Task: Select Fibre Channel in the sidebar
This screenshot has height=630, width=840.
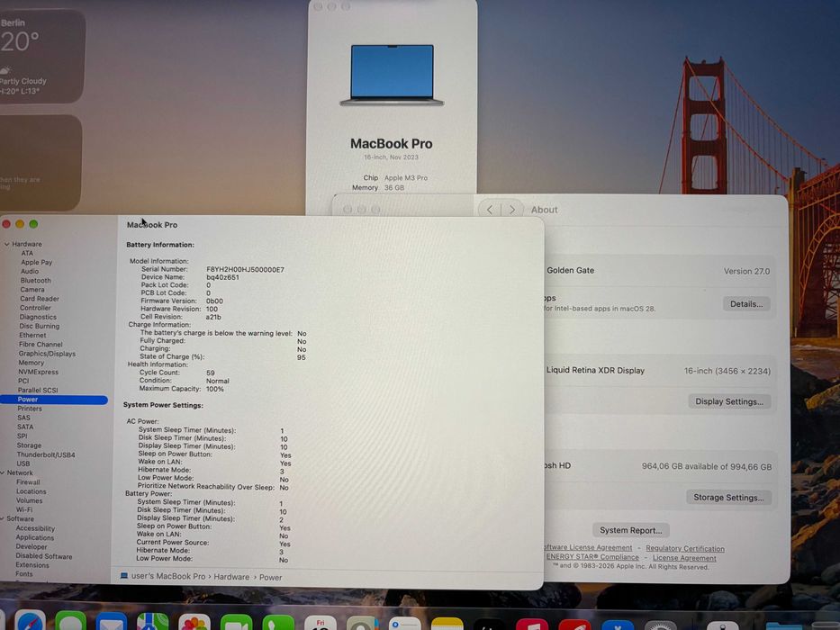Action: (41, 345)
